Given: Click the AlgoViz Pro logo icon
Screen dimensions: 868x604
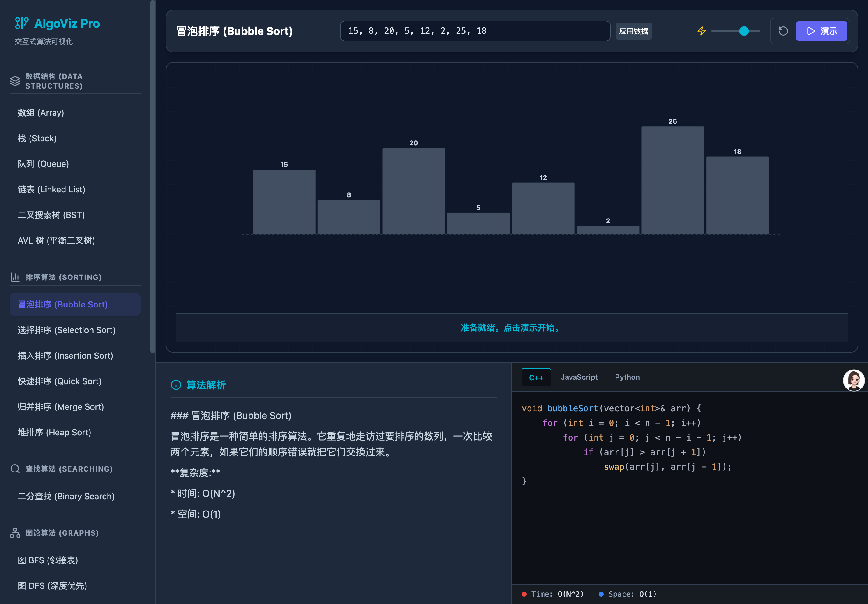Looking at the screenshot, I should 21,23.
